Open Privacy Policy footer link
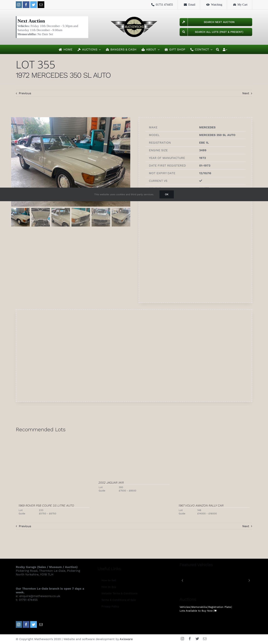Viewport: 268px width, 644px height. tap(110, 607)
